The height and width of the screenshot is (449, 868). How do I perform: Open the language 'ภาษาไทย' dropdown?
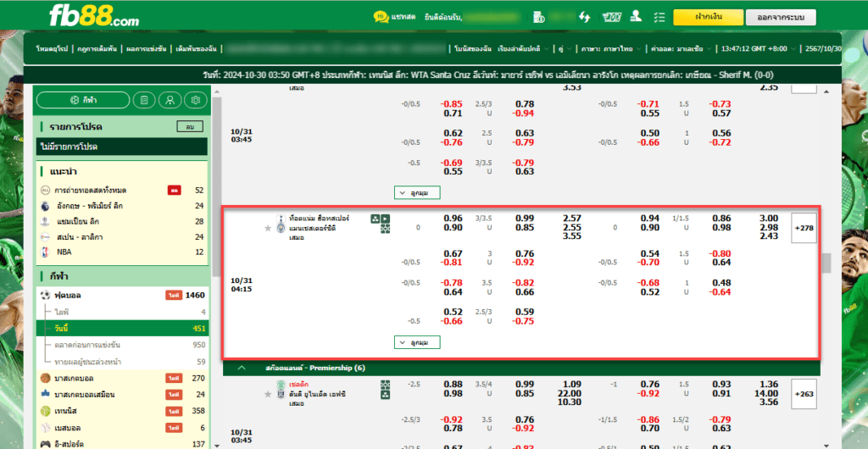(611, 48)
